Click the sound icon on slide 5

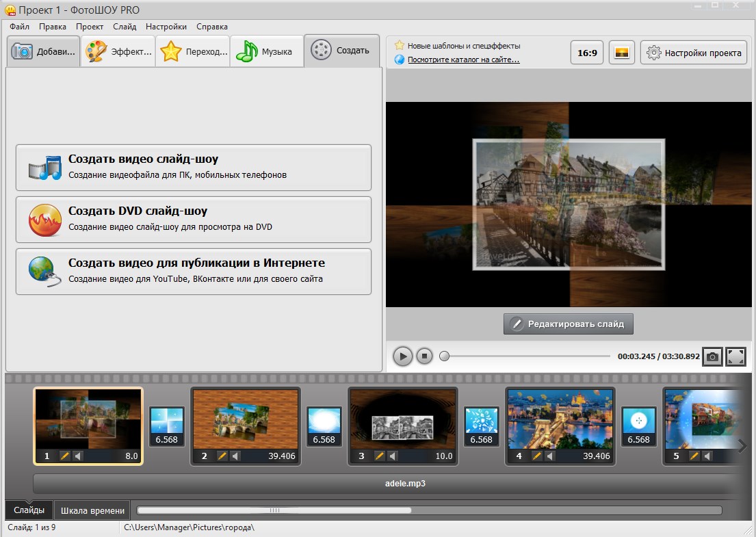707,456
